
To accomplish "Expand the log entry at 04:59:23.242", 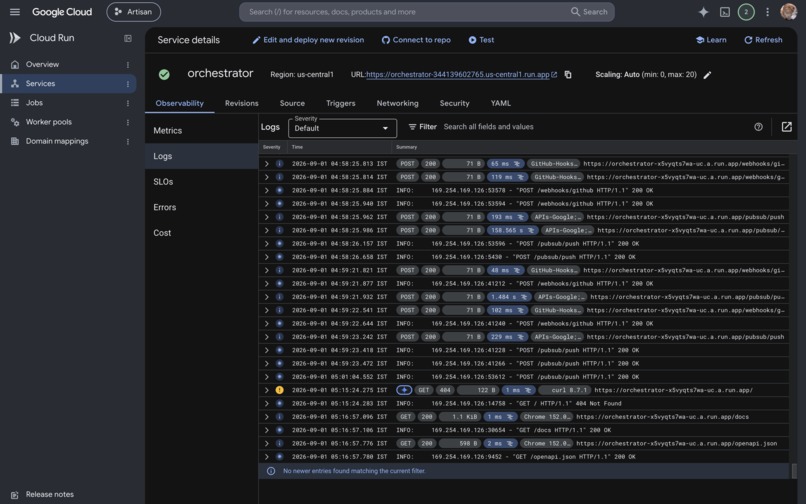I will pyautogui.click(x=266, y=337).
